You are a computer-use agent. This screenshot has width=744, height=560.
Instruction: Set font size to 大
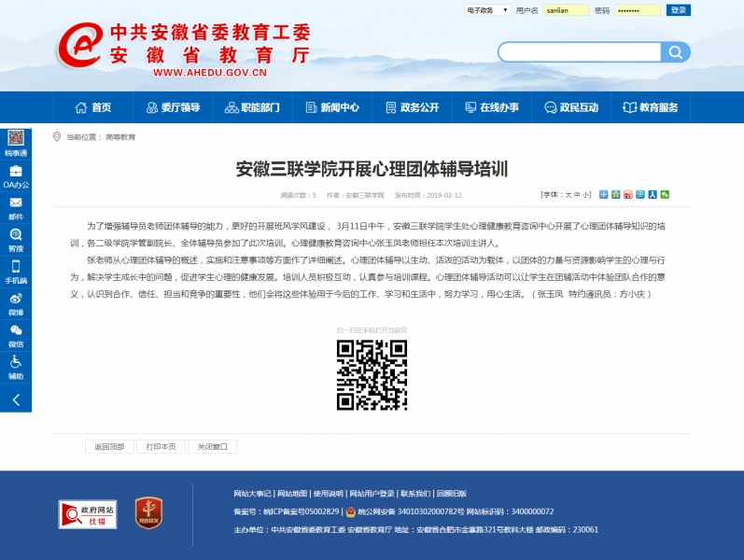tap(568, 195)
